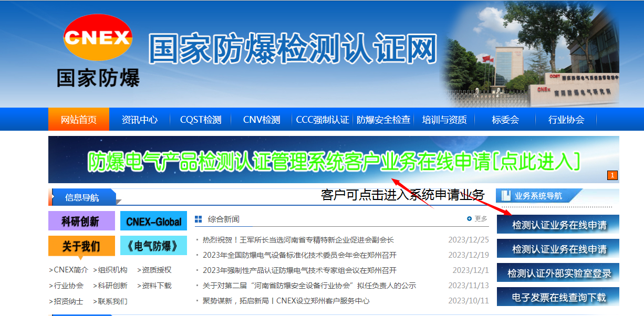Open news 关于对第二届河南省防爆安全设备行业协会公示
Viewport: 644px width, 316px height.
[309, 286]
